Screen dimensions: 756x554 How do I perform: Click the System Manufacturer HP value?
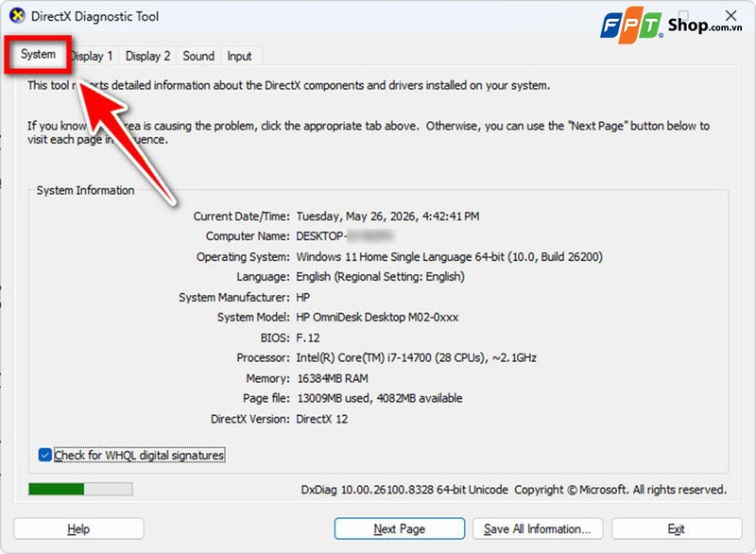[x=302, y=297]
